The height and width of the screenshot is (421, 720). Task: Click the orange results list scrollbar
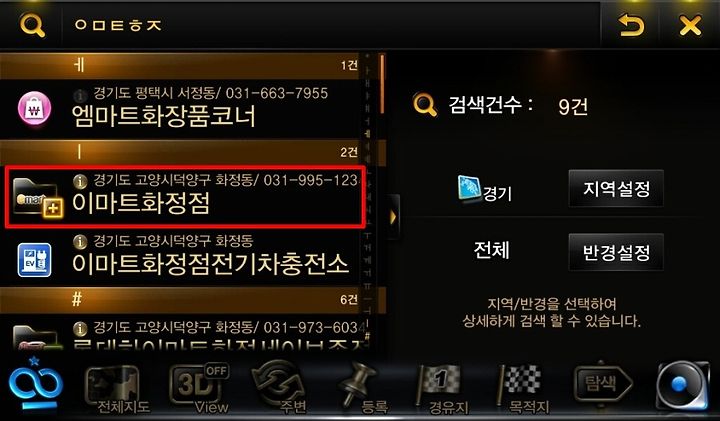click(x=382, y=84)
